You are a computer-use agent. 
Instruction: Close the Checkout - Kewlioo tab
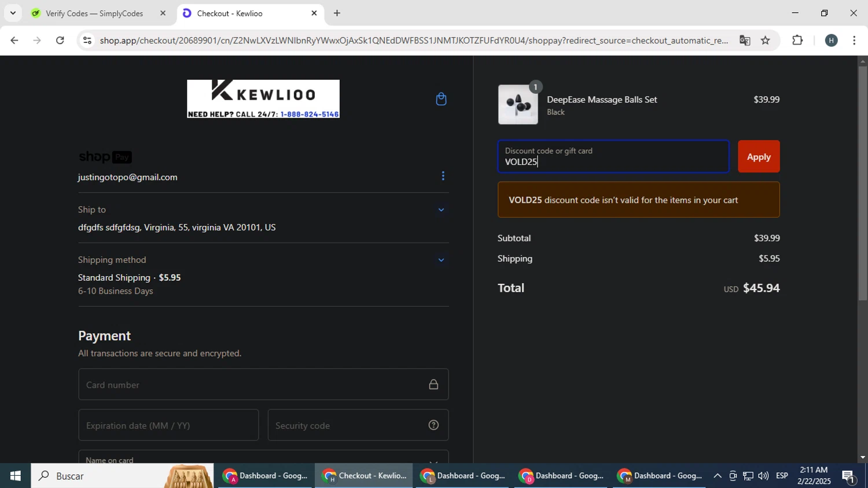pyautogui.click(x=314, y=13)
